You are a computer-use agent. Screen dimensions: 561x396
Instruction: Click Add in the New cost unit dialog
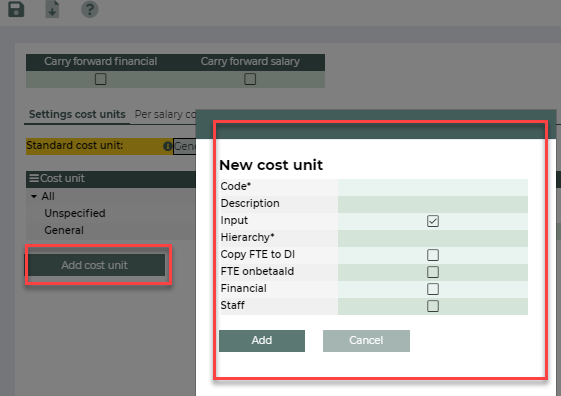[x=262, y=341]
